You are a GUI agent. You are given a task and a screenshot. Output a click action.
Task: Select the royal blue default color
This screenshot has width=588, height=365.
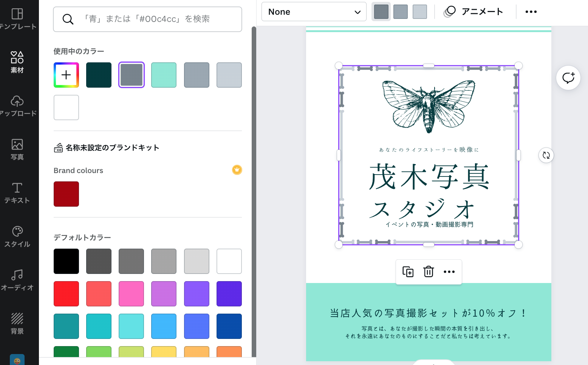(197, 326)
